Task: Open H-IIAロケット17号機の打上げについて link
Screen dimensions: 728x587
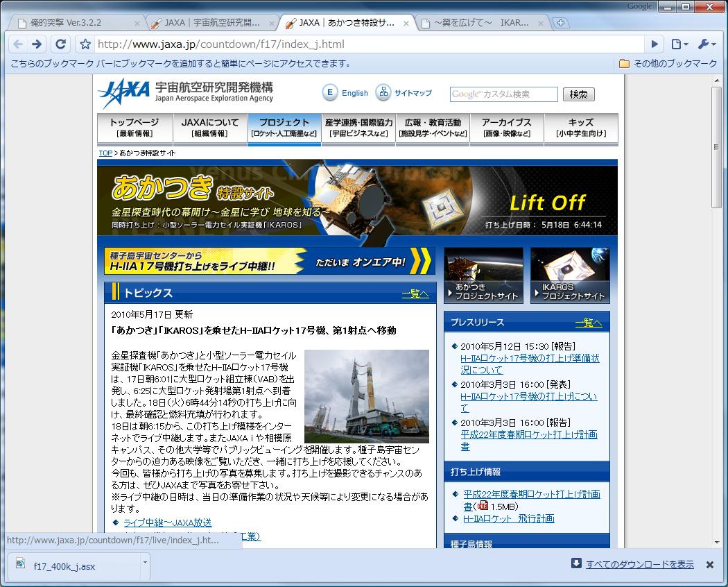Action: pos(529,402)
